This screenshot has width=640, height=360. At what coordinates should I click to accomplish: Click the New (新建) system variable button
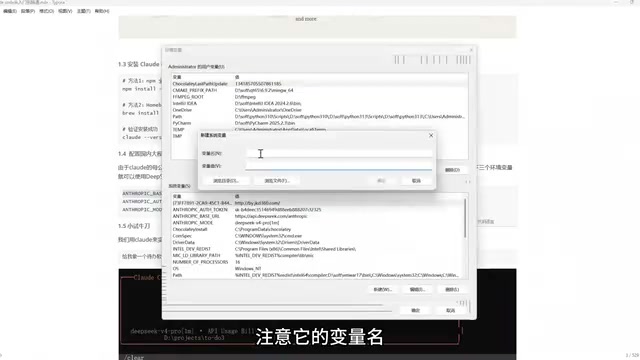382,289
